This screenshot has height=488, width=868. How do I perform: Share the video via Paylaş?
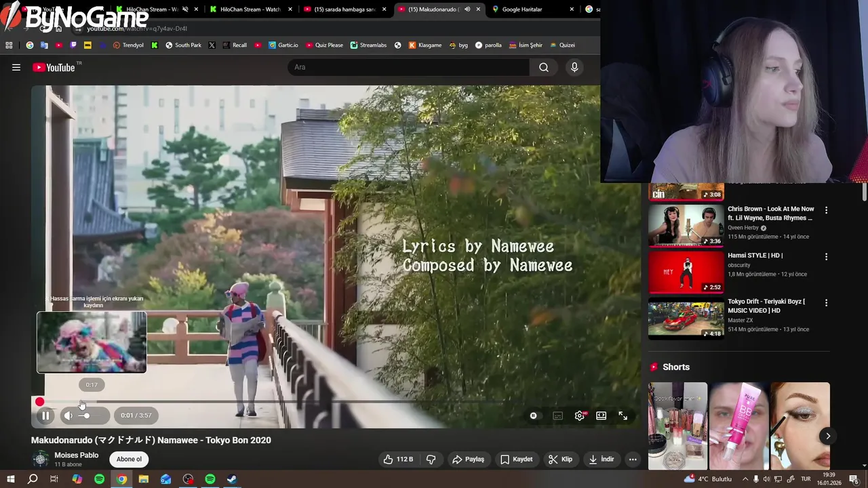pos(468,459)
